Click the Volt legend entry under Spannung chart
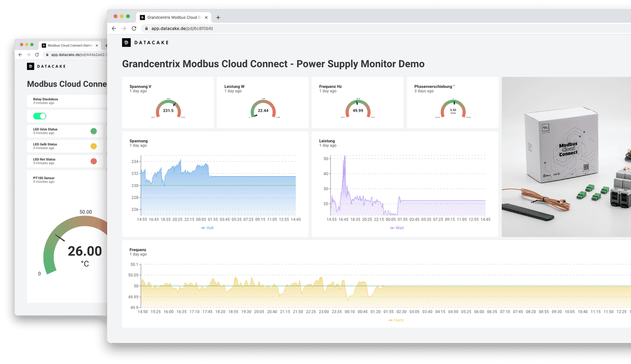 click(x=207, y=228)
